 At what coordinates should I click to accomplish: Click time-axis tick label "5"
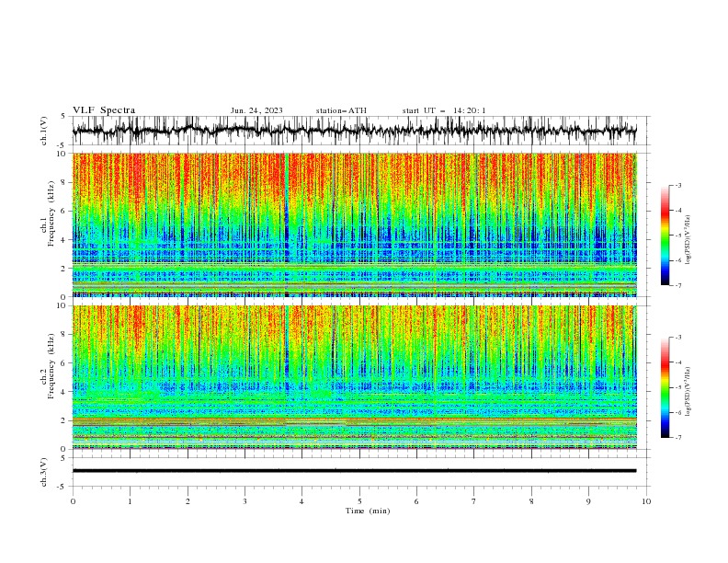(359, 501)
